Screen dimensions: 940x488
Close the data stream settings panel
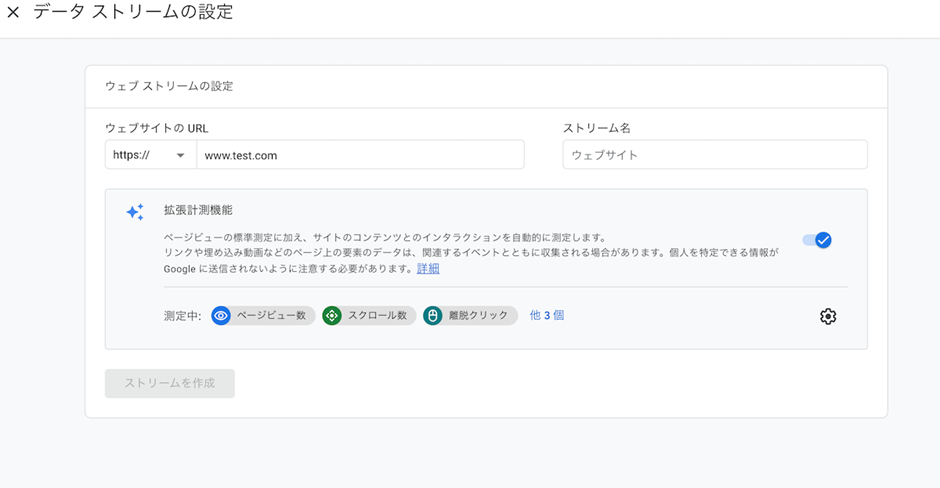point(13,12)
